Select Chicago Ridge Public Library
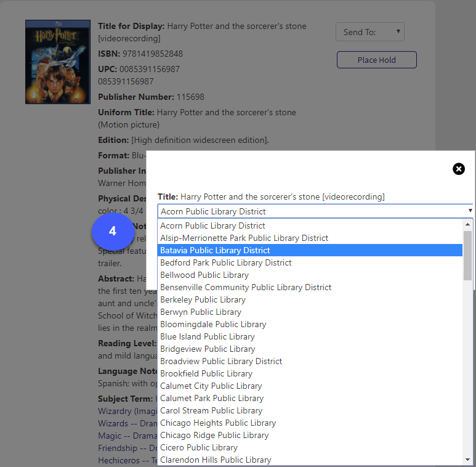 click(310, 435)
